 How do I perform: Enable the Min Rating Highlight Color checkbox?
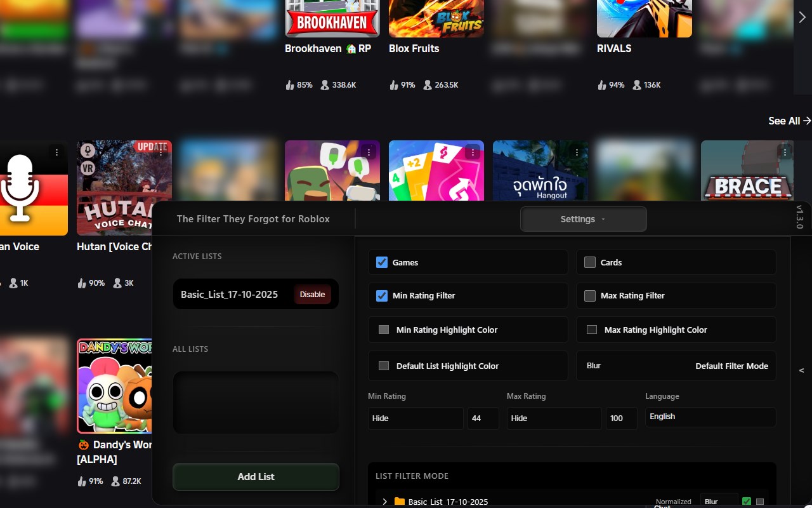click(384, 330)
